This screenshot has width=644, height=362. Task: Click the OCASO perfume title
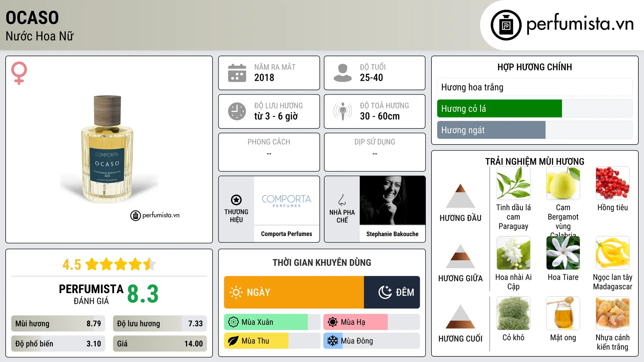(32, 18)
